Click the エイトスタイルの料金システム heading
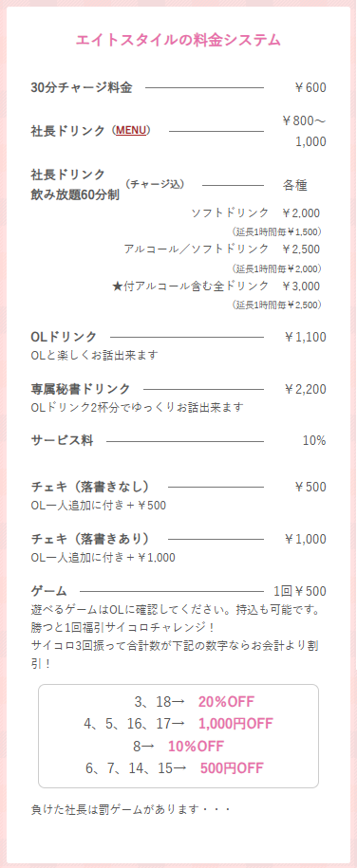 coord(178,40)
